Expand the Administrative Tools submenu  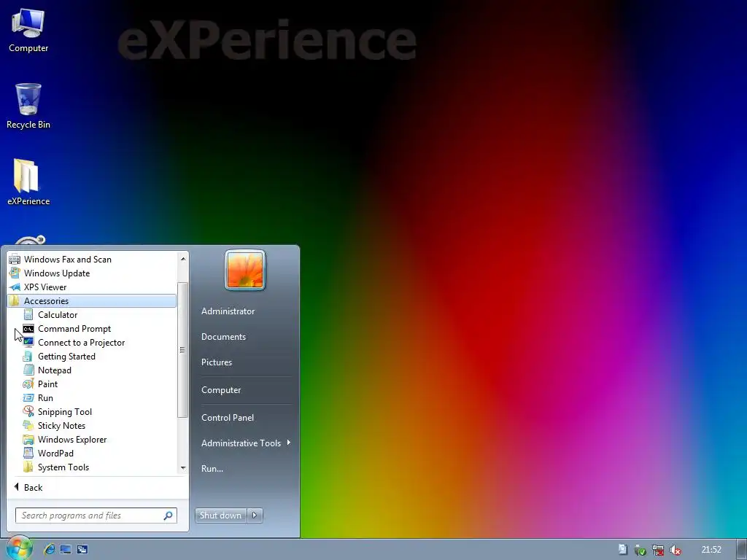point(245,443)
